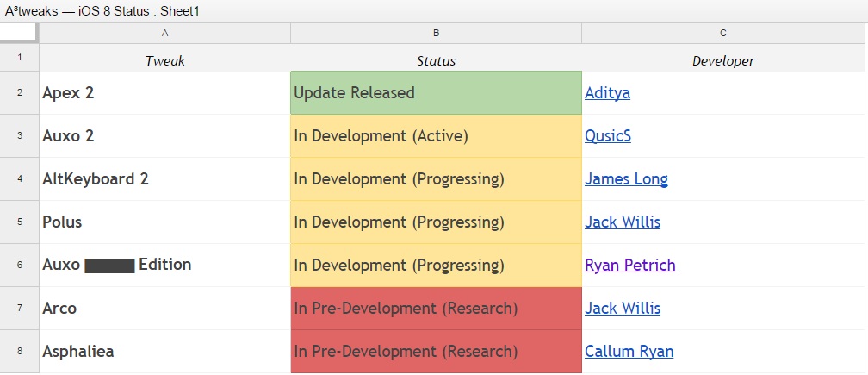Viewport: 868px width, 375px height.
Task: Select Polus's In Development (Progressing) status
Action: click(437, 222)
